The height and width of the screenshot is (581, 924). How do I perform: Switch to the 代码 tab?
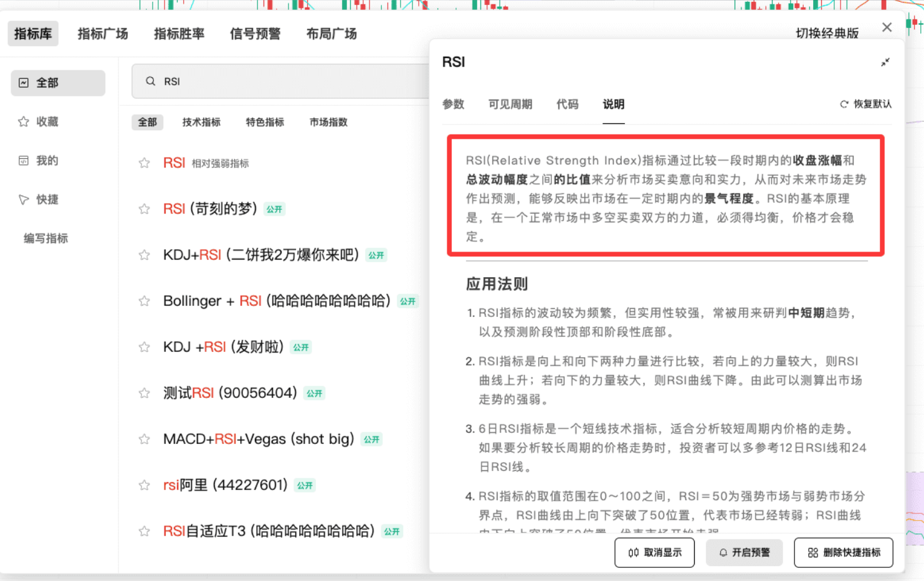pos(567,104)
